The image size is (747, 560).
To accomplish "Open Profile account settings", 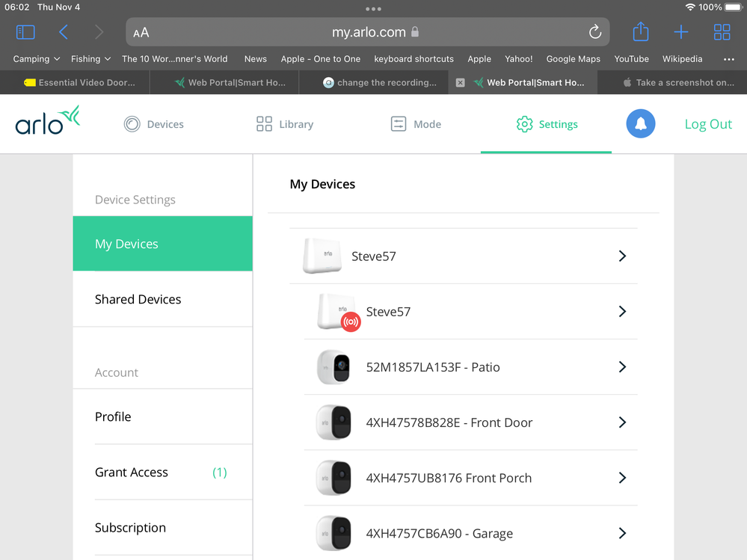I will (x=162, y=416).
